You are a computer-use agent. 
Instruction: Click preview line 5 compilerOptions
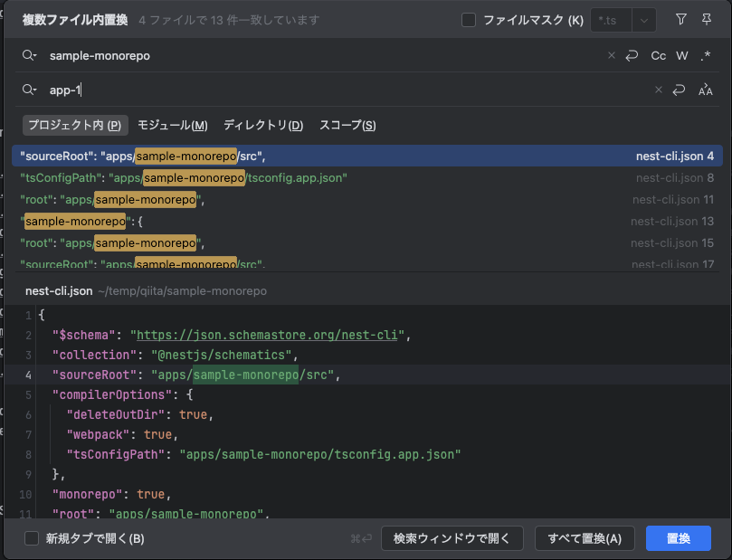point(122,394)
